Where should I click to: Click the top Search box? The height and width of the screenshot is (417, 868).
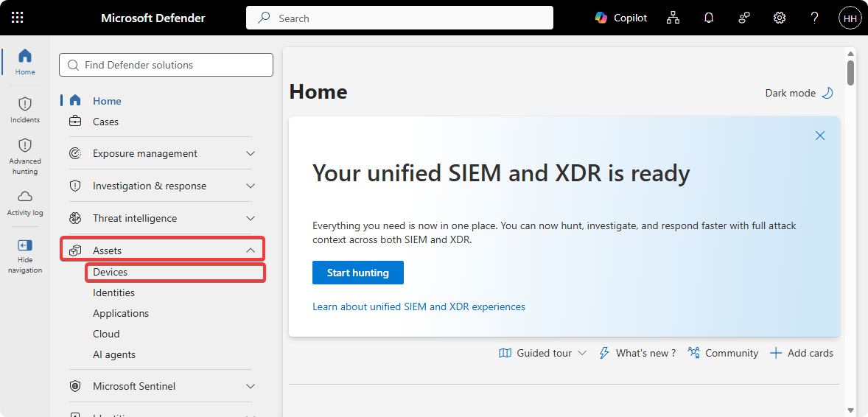click(x=399, y=18)
